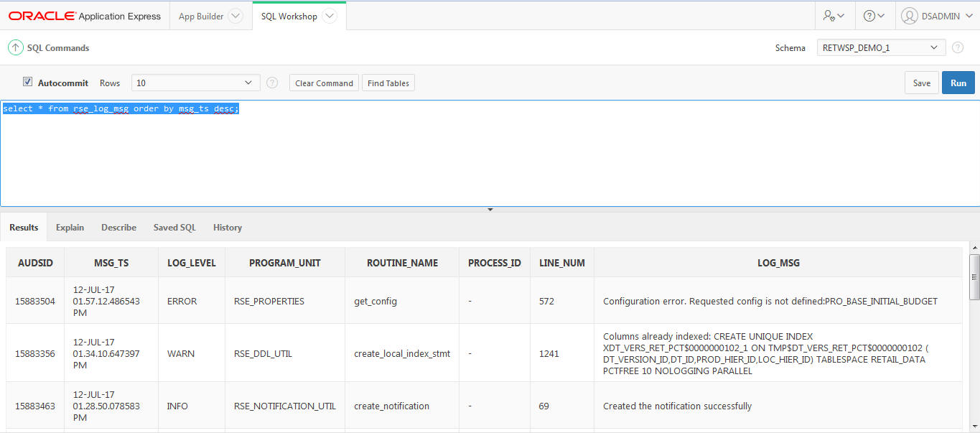Click the PROGRAM_UNIT column header
The height and width of the screenshot is (433, 980).
tap(285, 263)
